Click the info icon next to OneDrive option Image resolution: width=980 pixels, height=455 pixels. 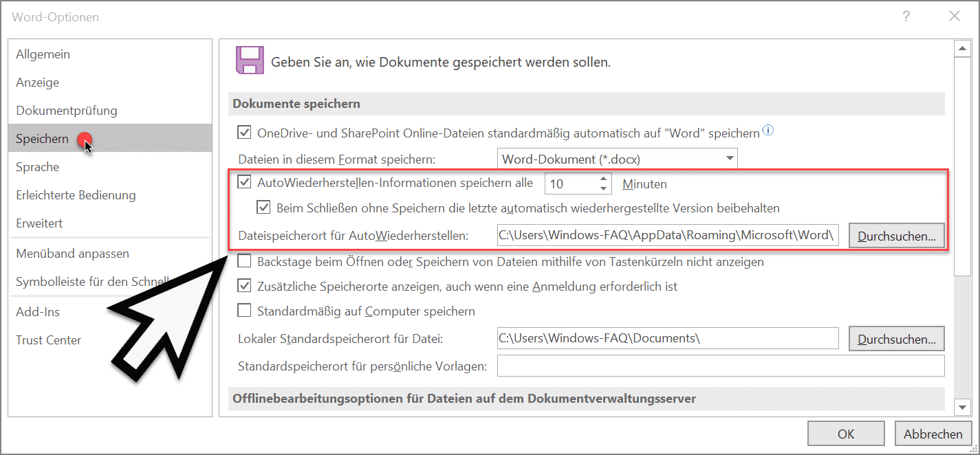pos(768,130)
